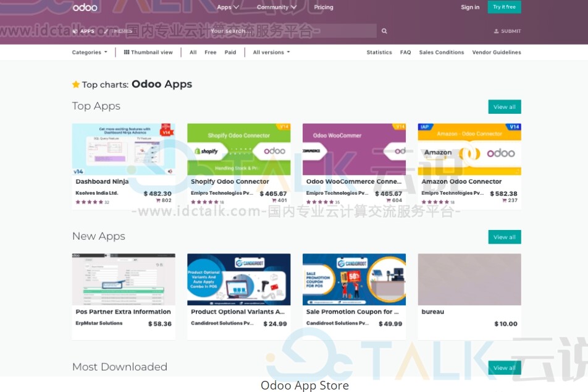Click vendor Ksolves India Ltd.
The image size is (588, 392).
click(97, 193)
